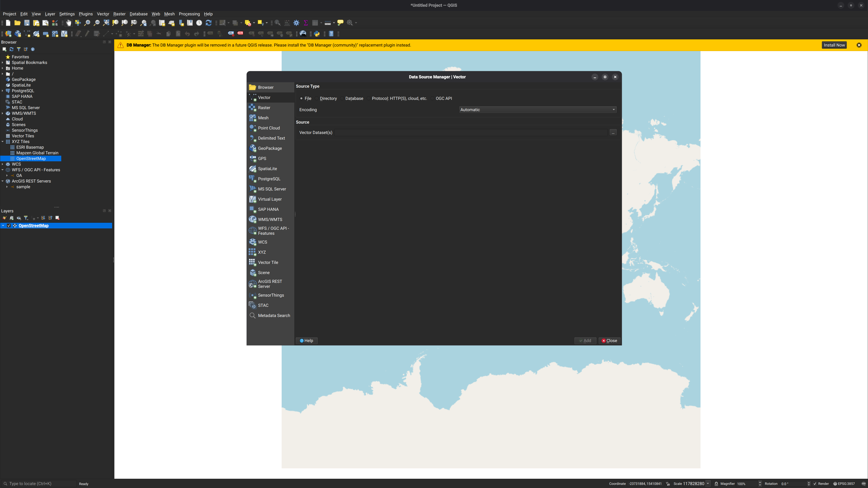This screenshot has height=488, width=868.
Task: Switch to the WMS/WMTS source tab
Action: tap(270, 220)
